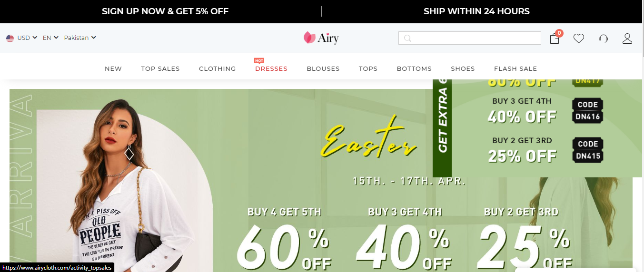Go to the SHOES category
This screenshot has width=644, height=272.
463,68
